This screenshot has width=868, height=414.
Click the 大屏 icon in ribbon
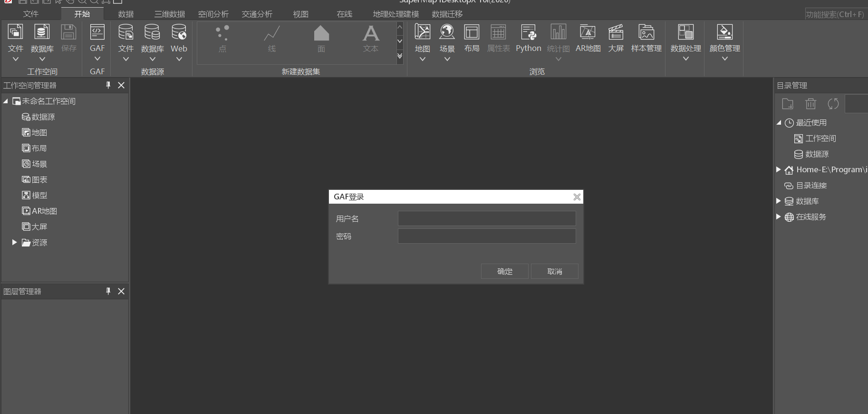(x=616, y=32)
